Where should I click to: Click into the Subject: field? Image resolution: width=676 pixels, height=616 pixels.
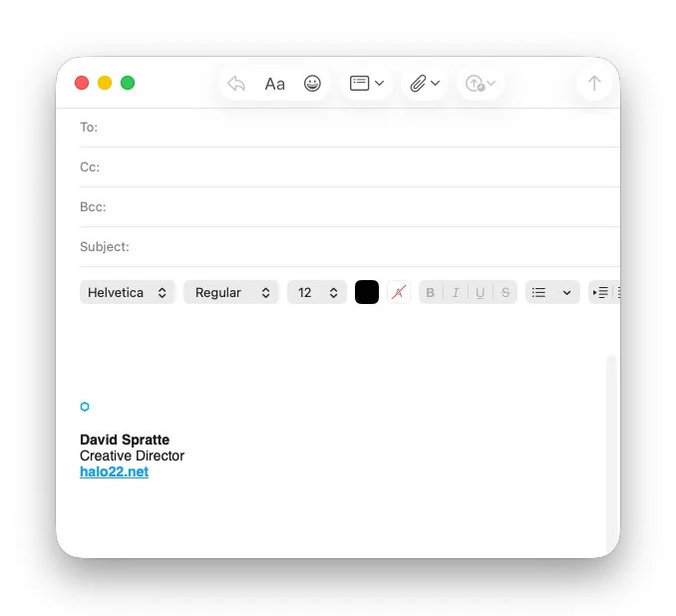[350, 246]
